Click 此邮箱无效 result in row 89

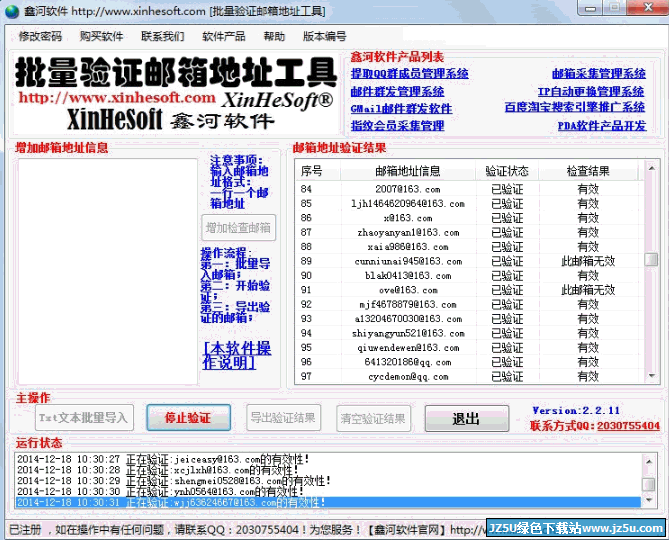(x=588, y=261)
